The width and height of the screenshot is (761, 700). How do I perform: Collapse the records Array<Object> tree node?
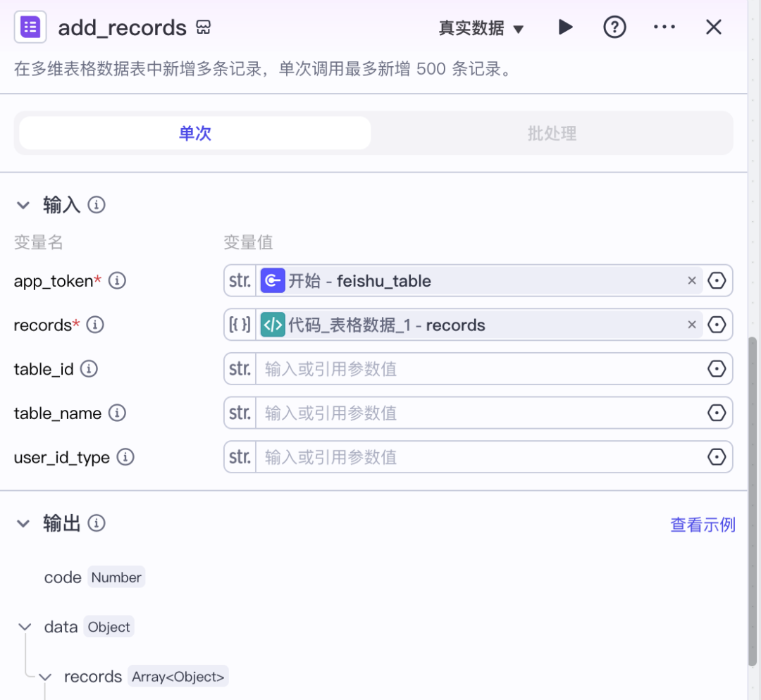coord(45,677)
